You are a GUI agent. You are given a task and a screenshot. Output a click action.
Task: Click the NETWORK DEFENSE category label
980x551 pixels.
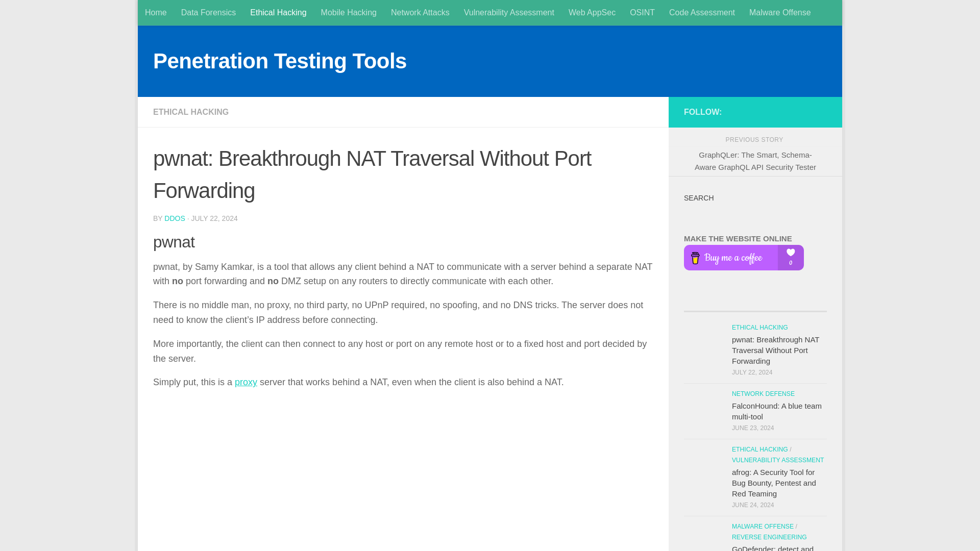click(763, 393)
